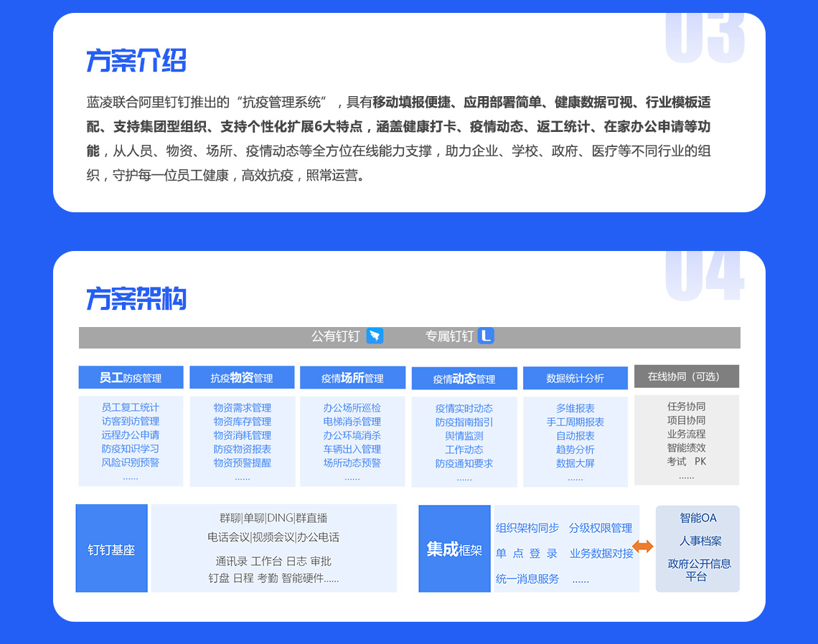The width and height of the screenshot is (818, 644).
Task: Click the 工作动态 entry
Action: click(x=464, y=450)
